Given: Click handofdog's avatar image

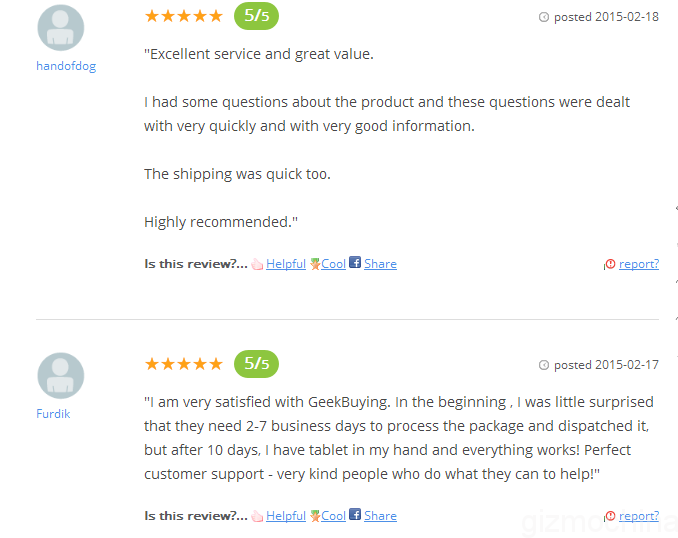Looking at the screenshot, I should [61, 28].
